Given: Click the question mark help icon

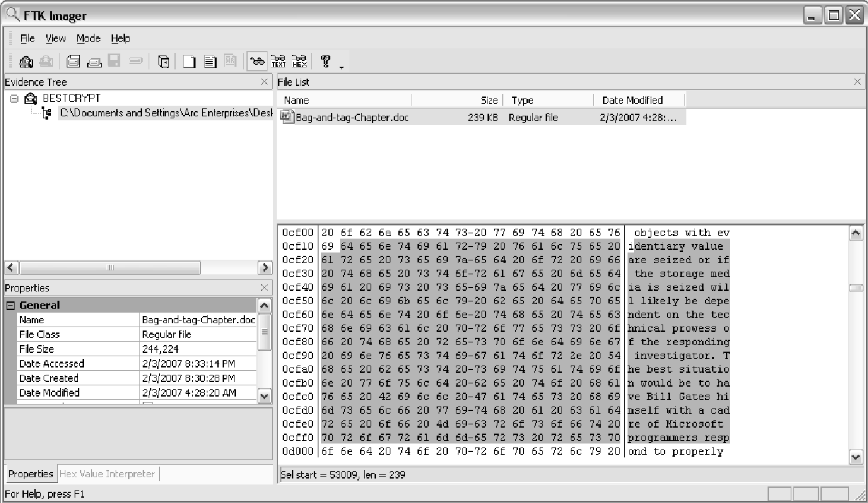Looking at the screenshot, I should point(325,61).
